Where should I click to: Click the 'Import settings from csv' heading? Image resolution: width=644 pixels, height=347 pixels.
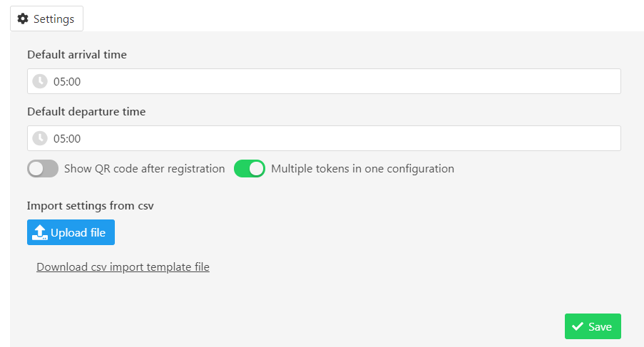91,206
